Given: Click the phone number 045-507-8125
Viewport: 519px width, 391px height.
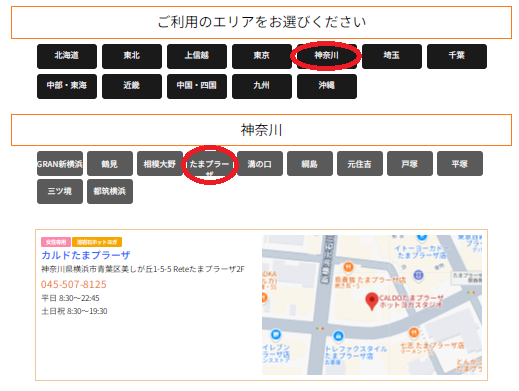Looking at the screenshot, I should tap(74, 284).
